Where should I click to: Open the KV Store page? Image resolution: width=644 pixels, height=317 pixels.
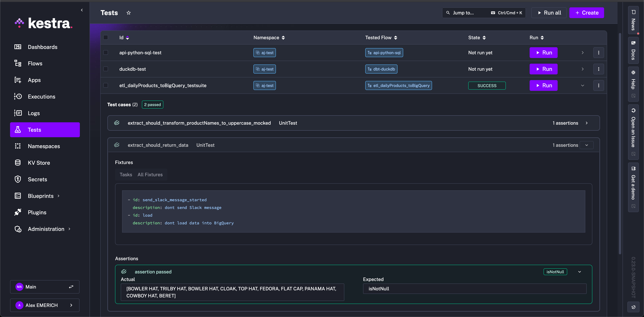(x=39, y=163)
